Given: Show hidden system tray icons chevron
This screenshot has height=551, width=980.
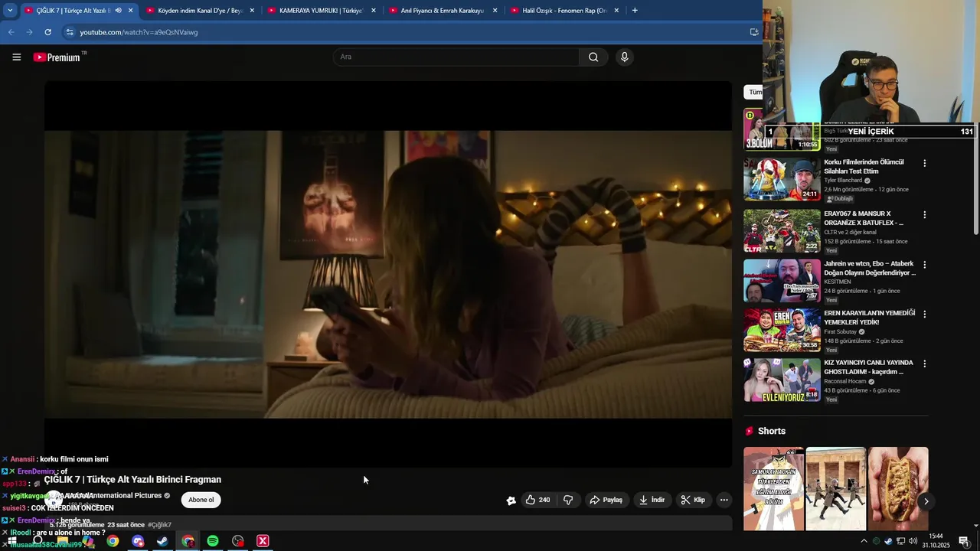Looking at the screenshot, I should (864, 541).
